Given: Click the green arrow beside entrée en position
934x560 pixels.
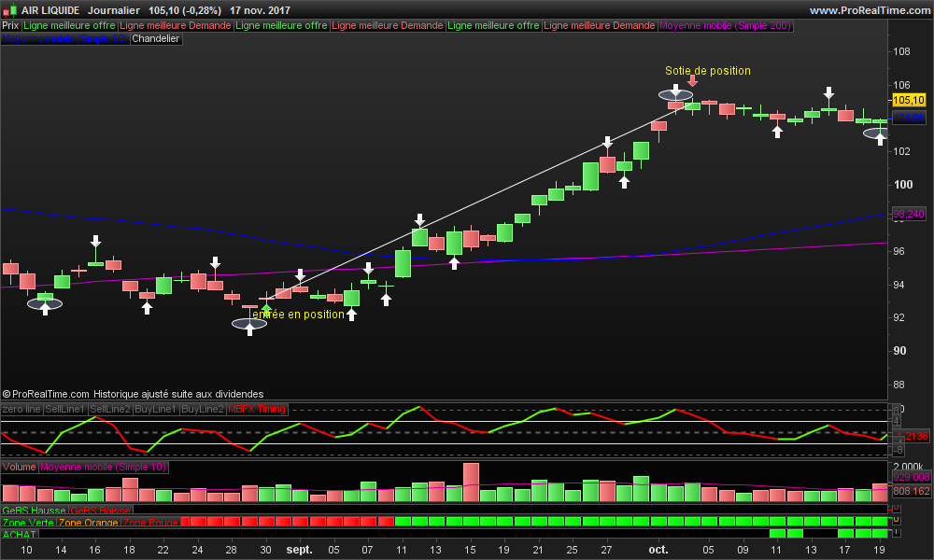Looking at the screenshot, I should pyautogui.click(x=267, y=309).
